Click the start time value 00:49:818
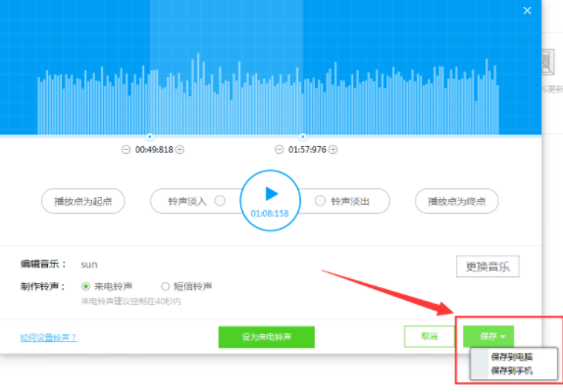Image resolution: width=563 pixels, height=392 pixels. tap(154, 150)
